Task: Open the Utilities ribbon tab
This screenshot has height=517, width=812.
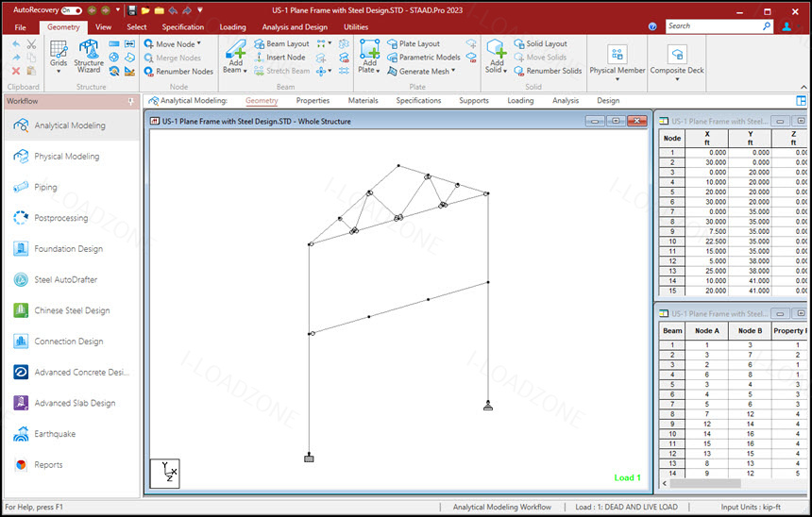Action: (356, 27)
